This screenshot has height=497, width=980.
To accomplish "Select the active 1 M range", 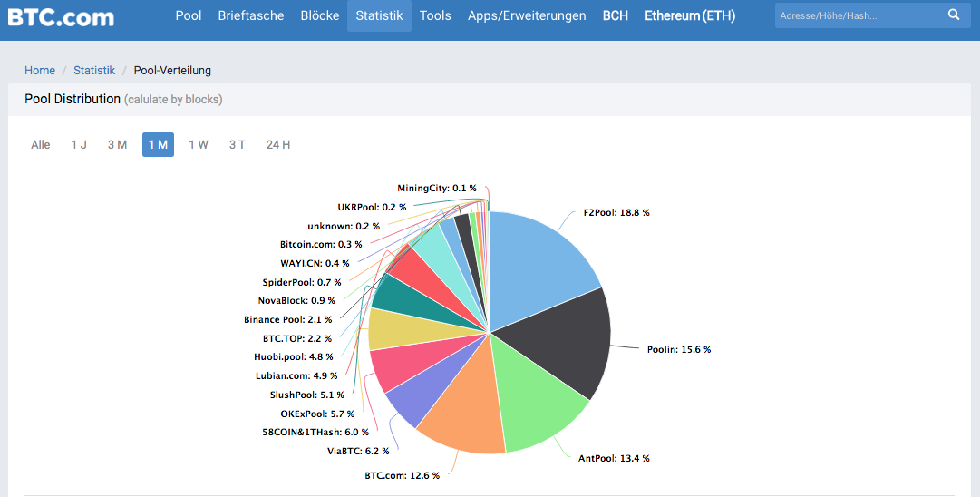I will (x=158, y=144).
